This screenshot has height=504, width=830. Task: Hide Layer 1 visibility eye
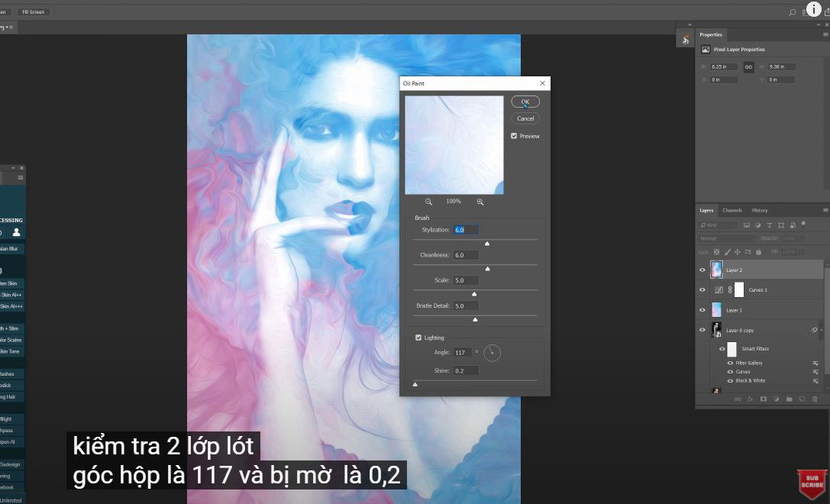pos(703,310)
